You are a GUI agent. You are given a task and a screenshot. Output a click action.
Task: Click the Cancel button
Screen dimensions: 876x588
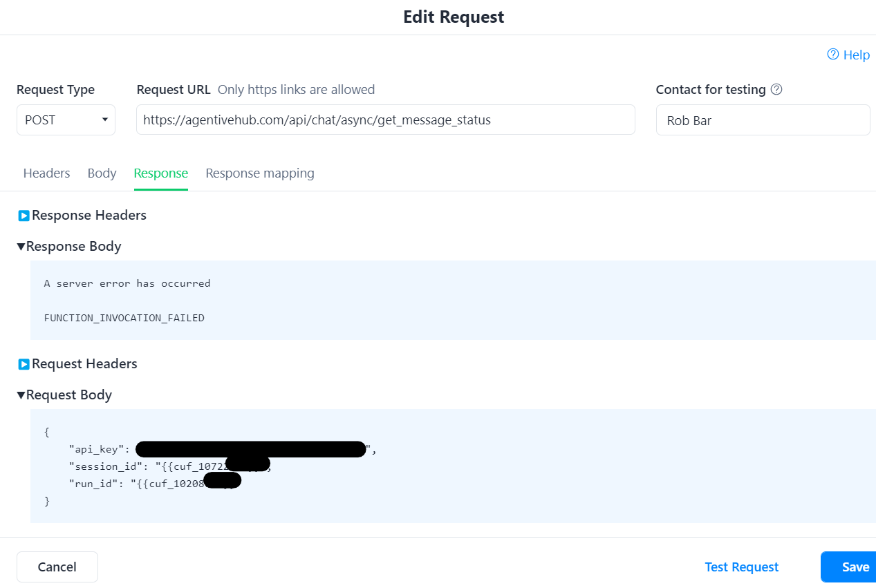pyautogui.click(x=57, y=567)
